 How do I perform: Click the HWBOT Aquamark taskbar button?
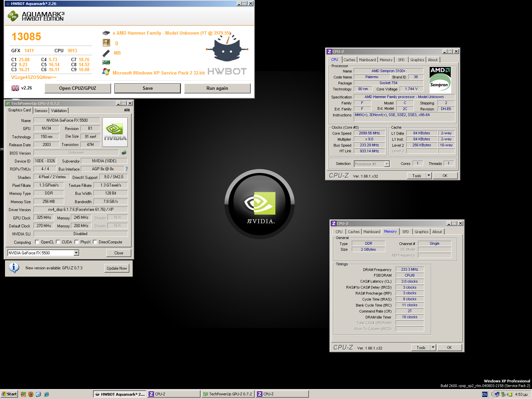[x=120, y=394]
